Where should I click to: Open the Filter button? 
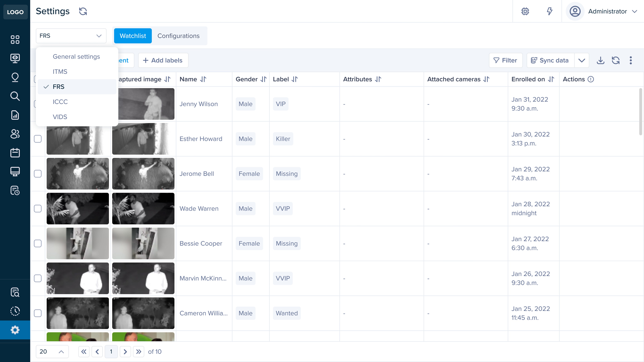tap(506, 60)
